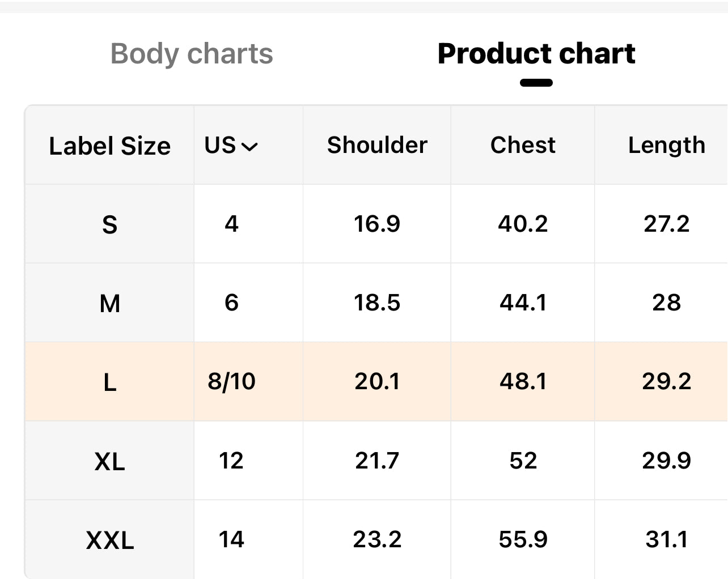Viewport: 728px width, 579px height.
Task: Select the Product chart tab
Action: pos(536,54)
